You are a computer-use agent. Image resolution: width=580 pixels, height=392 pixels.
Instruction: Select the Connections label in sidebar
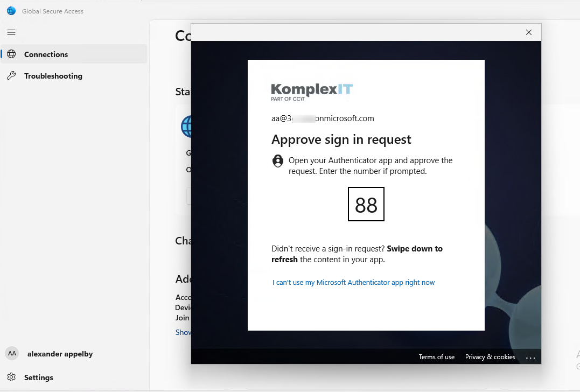46,54
